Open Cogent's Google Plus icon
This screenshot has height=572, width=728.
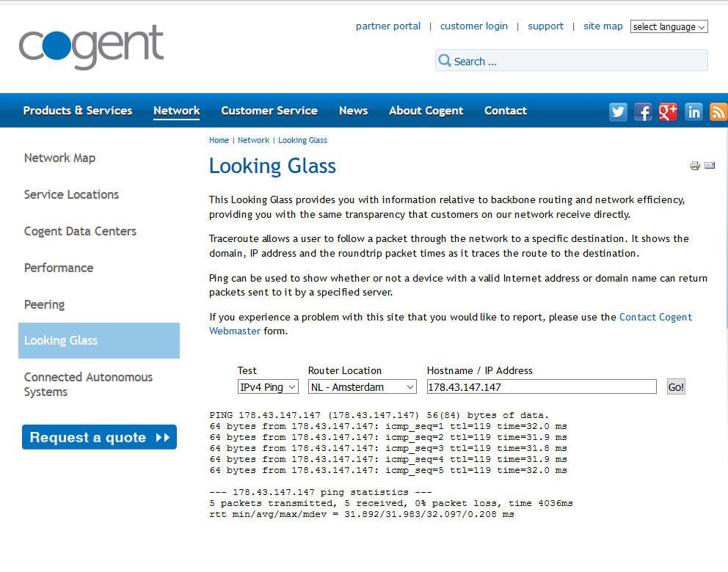[x=668, y=111]
